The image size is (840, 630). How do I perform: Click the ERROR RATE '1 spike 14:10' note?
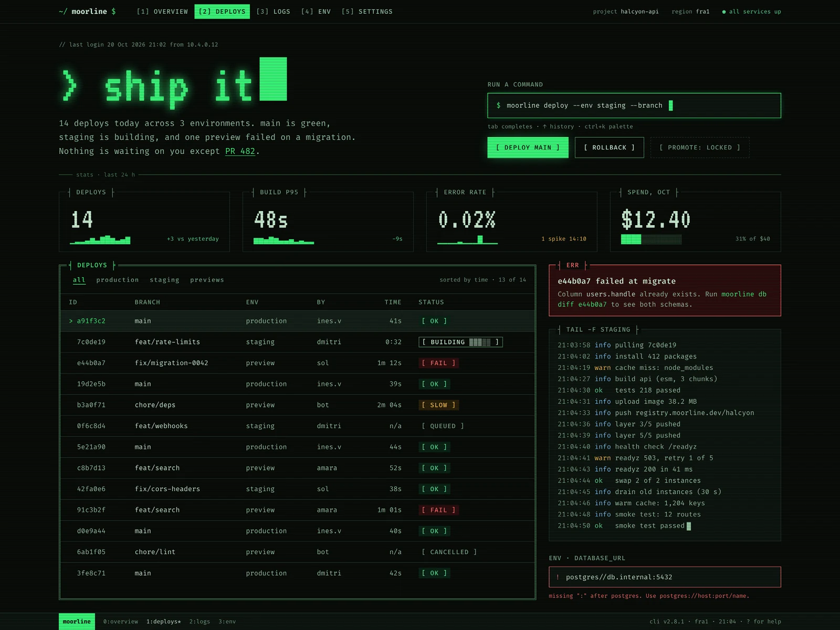(564, 239)
